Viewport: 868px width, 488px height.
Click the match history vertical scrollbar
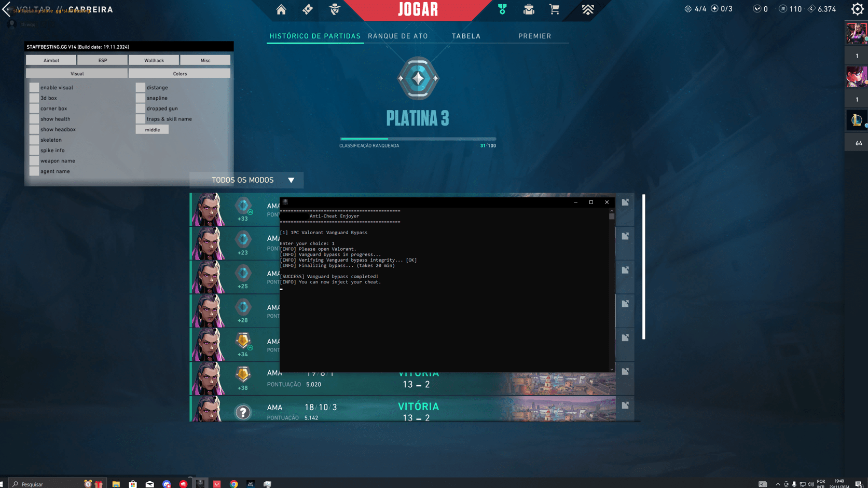pyautogui.click(x=643, y=267)
